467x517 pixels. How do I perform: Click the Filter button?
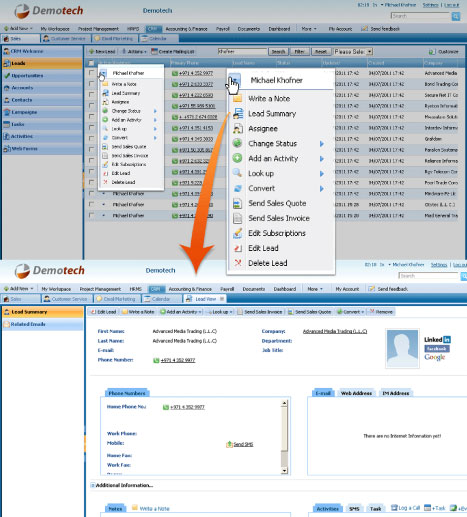tap(299, 52)
